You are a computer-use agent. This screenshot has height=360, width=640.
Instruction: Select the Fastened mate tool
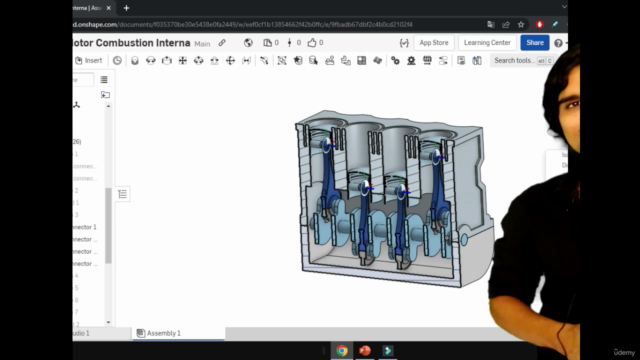tap(135, 60)
